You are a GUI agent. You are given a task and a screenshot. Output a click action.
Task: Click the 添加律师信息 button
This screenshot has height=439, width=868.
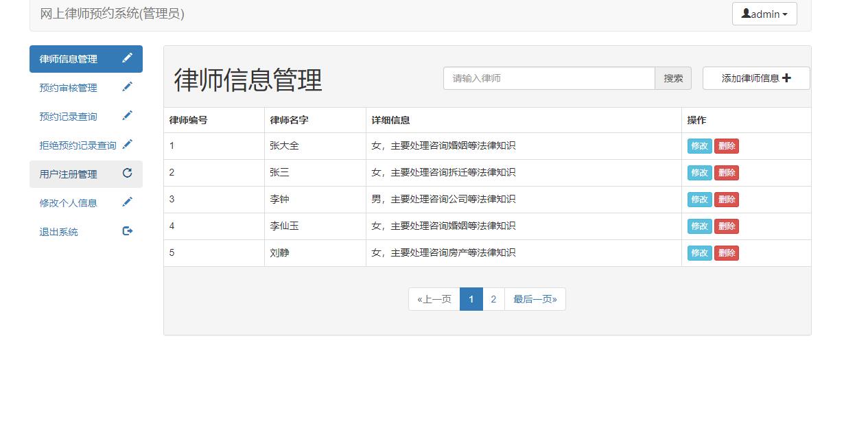[x=755, y=78]
